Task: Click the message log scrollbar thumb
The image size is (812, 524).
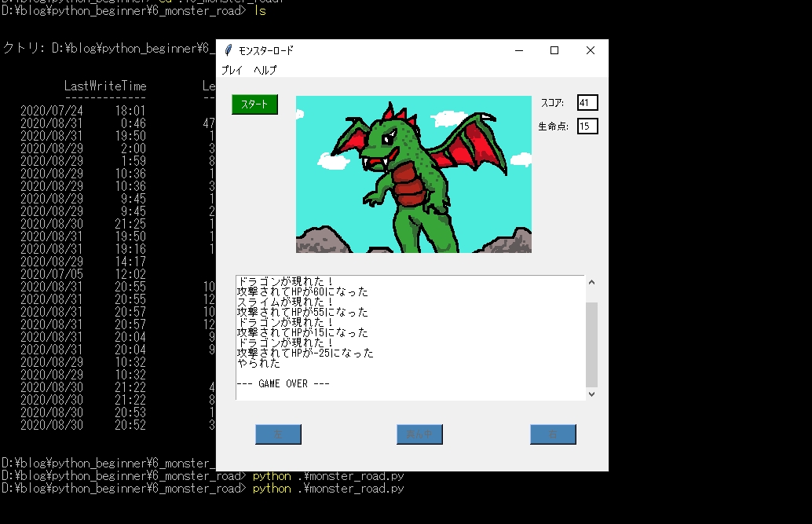Action: pyautogui.click(x=591, y=345)
